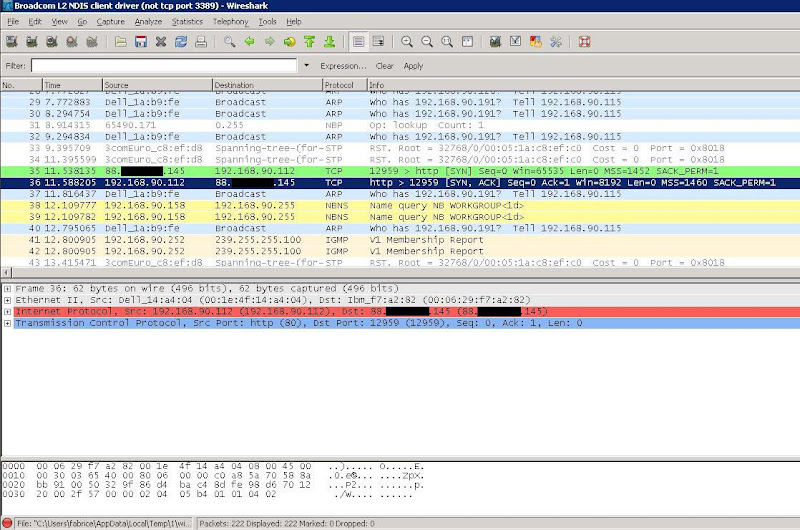Close this capture file X icon
This screenshot has width=800, height=530.
[x=161, y=42]
